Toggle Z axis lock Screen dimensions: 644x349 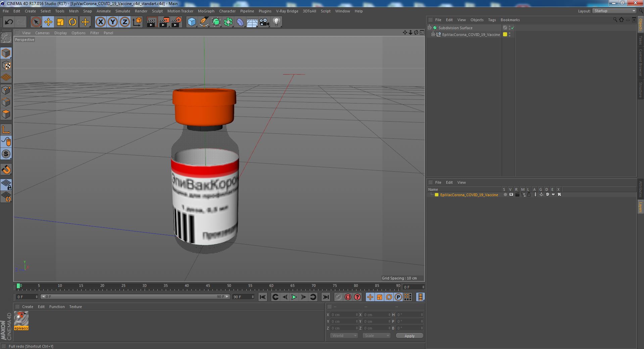pos(125,22)
